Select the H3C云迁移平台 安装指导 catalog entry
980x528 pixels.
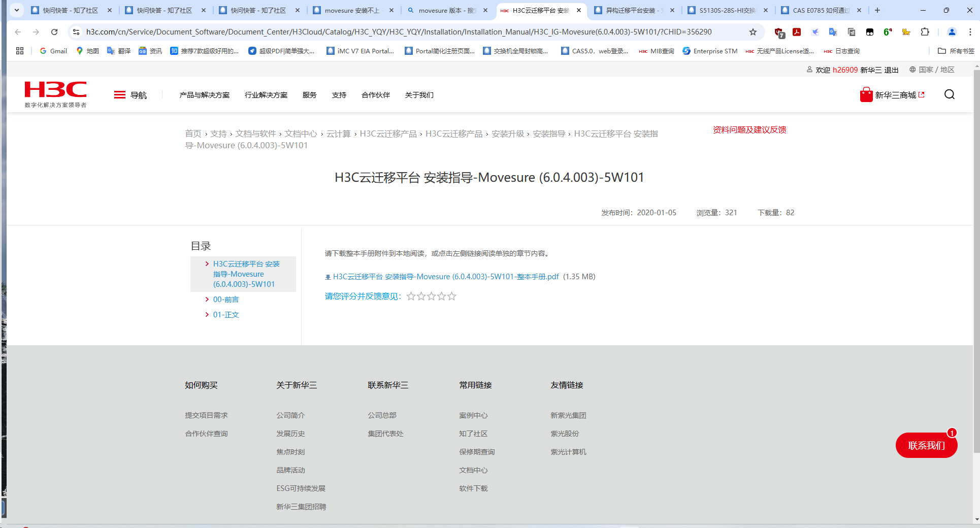(x=246, y=274)
